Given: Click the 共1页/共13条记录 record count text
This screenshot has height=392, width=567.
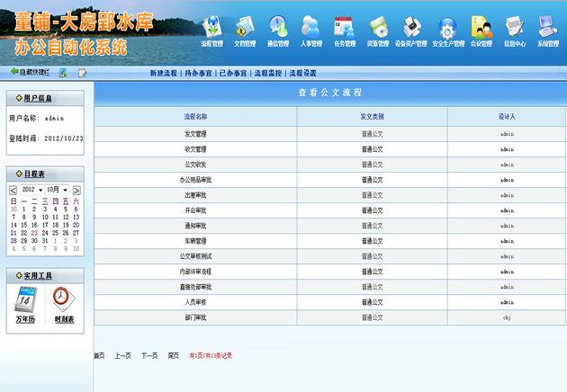Looking at the screenshot, I should [x=211, y=356].
